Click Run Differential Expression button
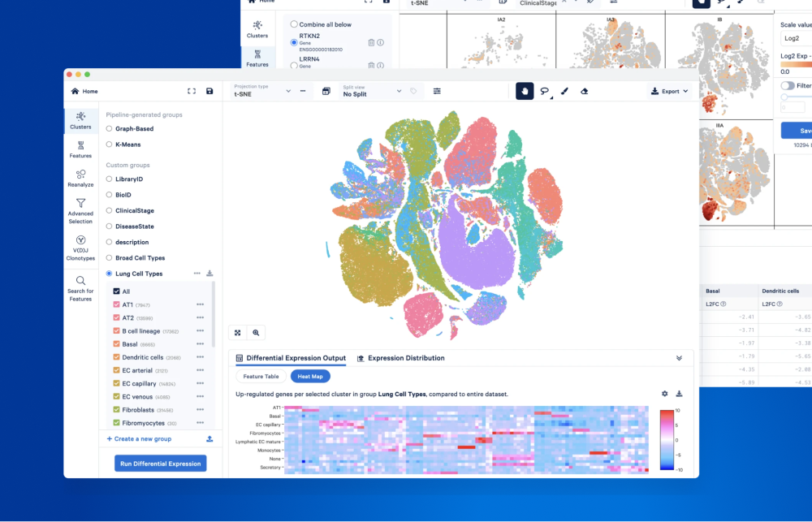This screenshot has height=522, width=812. pos(161,464)
